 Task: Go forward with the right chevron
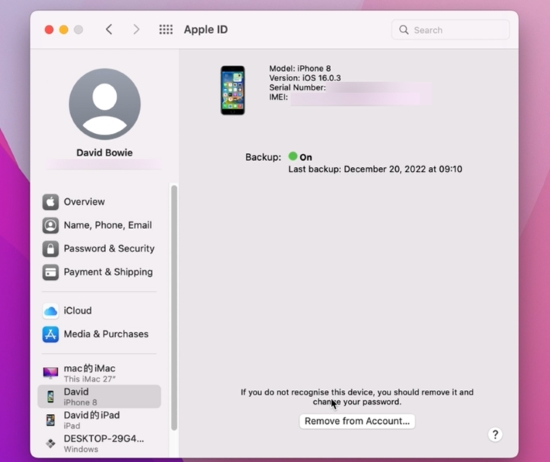click(x=136, y=29)
